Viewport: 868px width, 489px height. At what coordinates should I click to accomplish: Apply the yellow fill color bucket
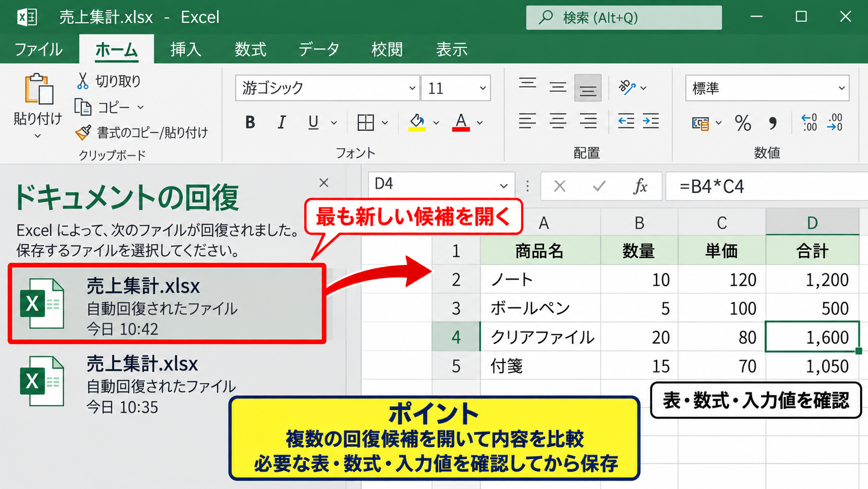coord(417,122)
